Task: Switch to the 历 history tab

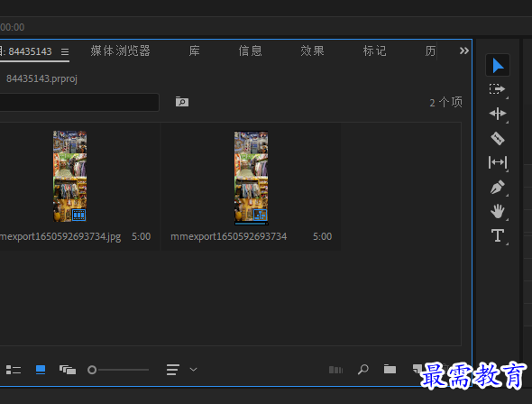Action: (430, 50)
